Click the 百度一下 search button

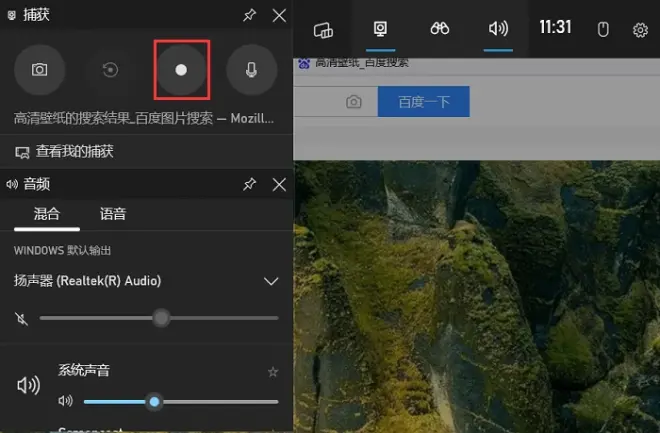tap(424, 101)
